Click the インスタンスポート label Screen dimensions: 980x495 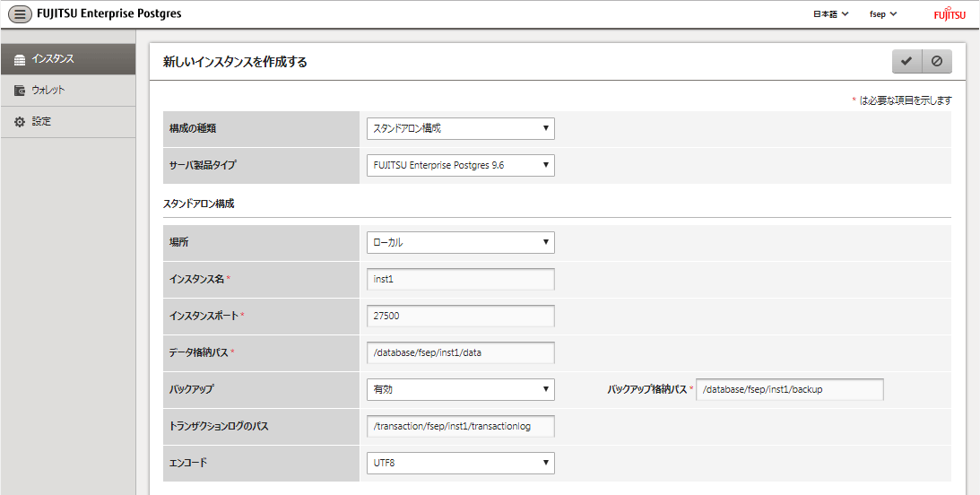[204, 317]
